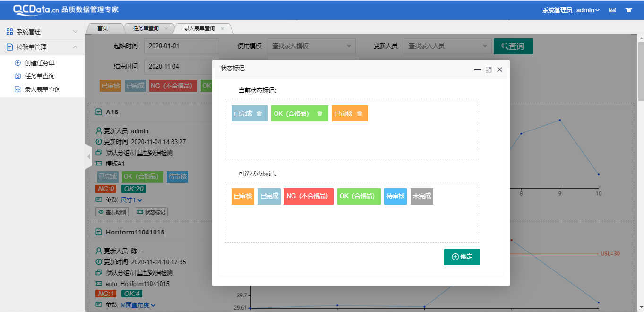Click the 检验单管理 document icon in sidebar

[x=9, y=47]
